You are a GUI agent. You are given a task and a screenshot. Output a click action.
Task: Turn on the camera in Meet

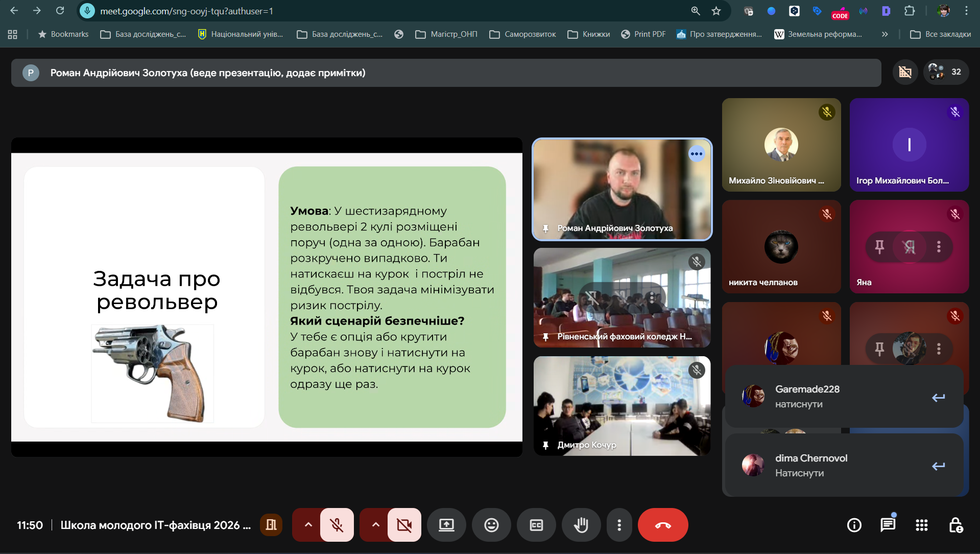pyautogui.click(x=404, y=525)
